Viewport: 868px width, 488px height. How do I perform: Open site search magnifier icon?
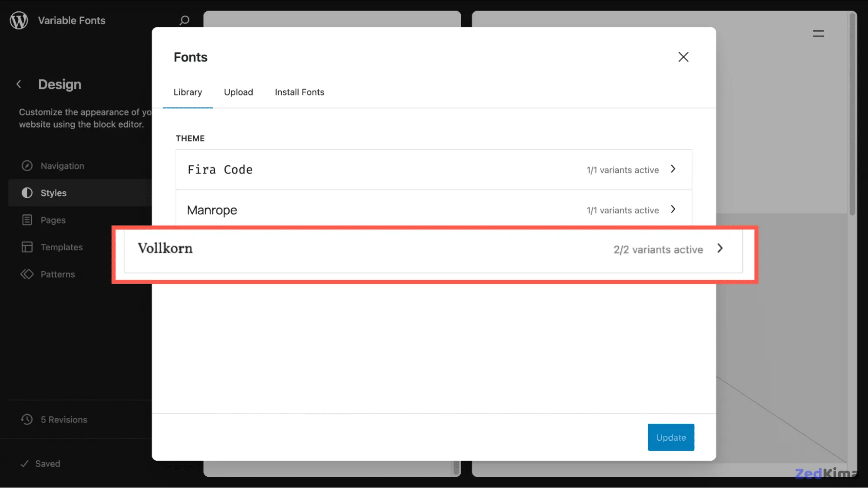pyautogui.click(x=185, y=20)
